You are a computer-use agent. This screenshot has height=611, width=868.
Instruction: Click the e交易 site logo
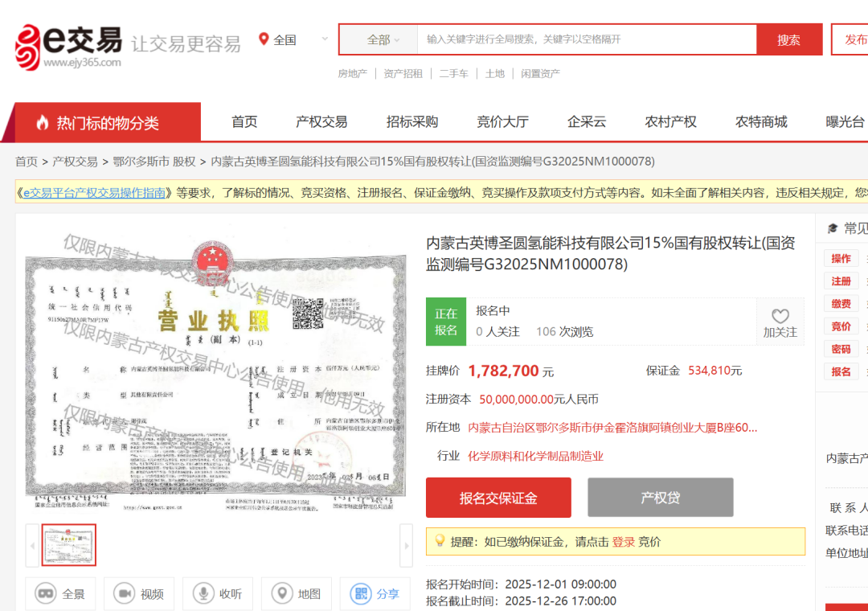point(66,39)
